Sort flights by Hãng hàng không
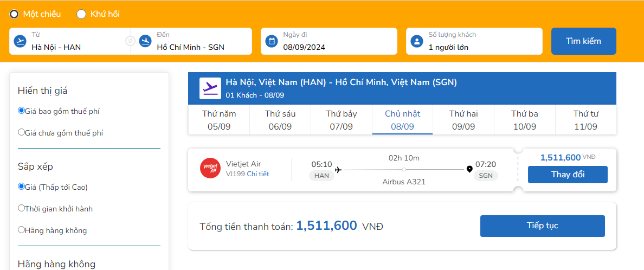This screenshot has width=644, height=270. click(x=22, y=230)
